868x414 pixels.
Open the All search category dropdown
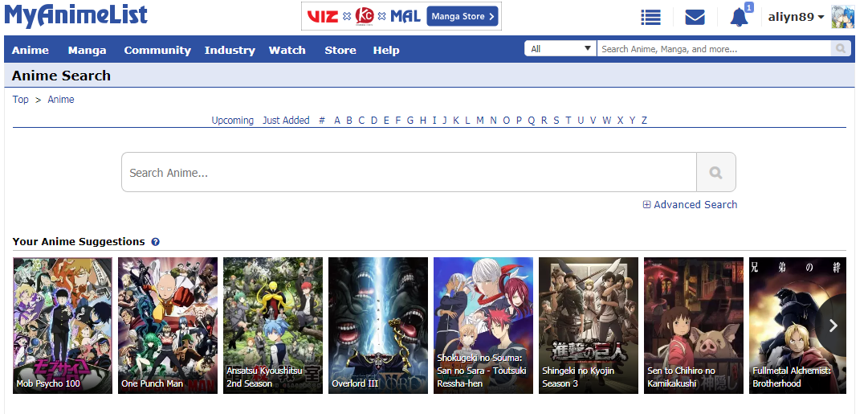pos(560,49)
